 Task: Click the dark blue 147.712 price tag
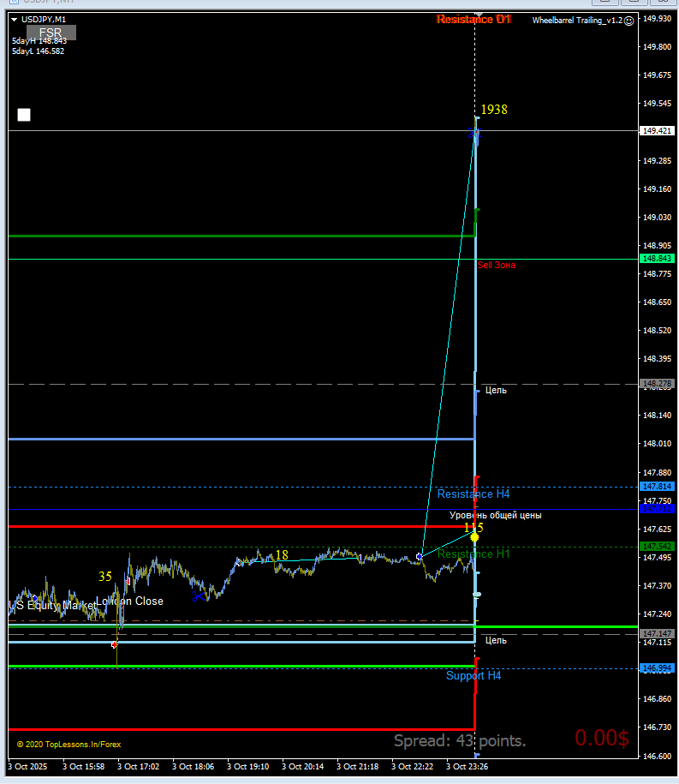(657, 509)
